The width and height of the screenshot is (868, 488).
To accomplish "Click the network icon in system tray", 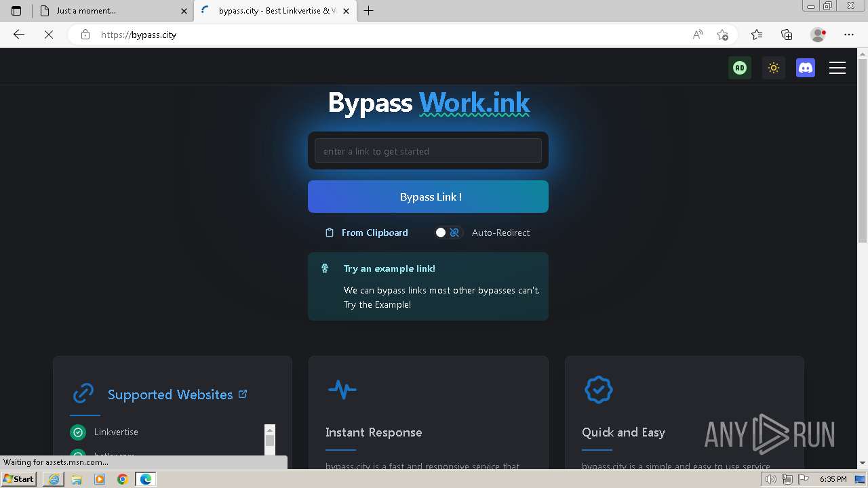I will click(x=787, y=479).
